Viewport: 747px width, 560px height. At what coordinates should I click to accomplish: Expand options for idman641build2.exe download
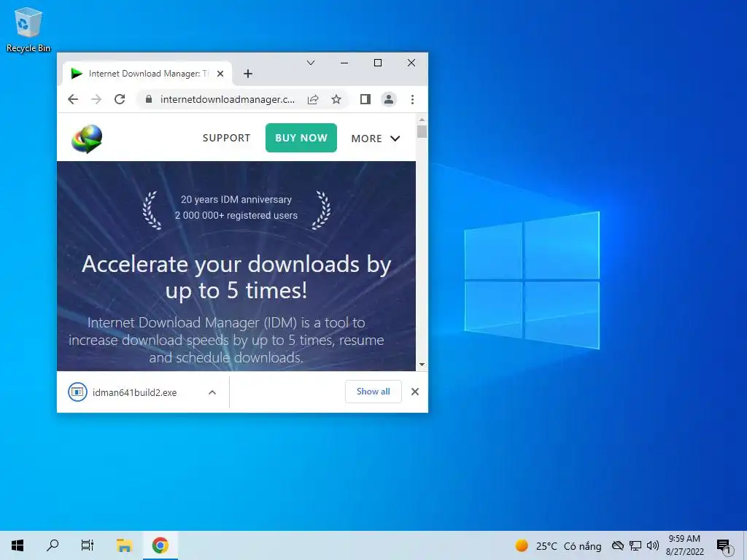(212, 392)
